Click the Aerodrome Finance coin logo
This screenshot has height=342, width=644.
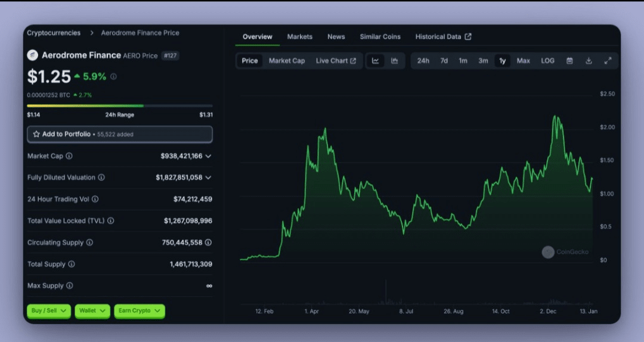point(32,55)
